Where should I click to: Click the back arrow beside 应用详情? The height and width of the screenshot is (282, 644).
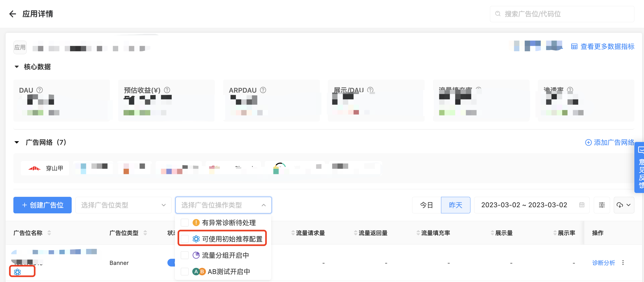[13, 14]
